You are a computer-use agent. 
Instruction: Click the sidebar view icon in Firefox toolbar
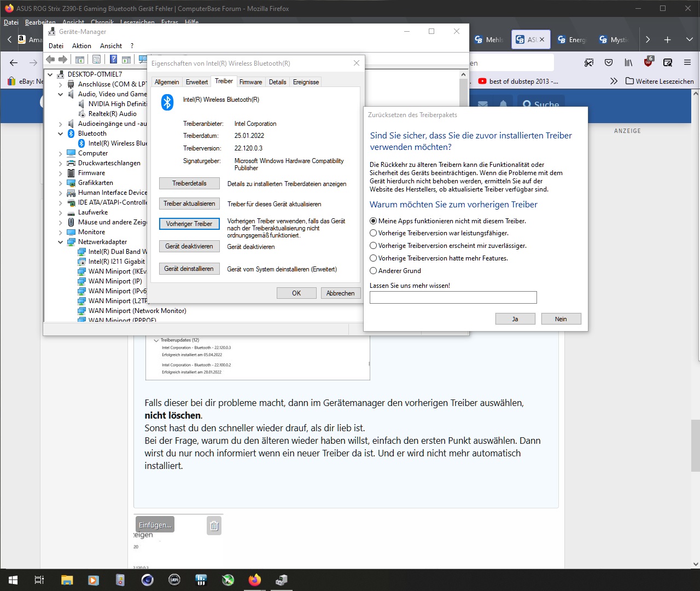click(x=668, y=63)
